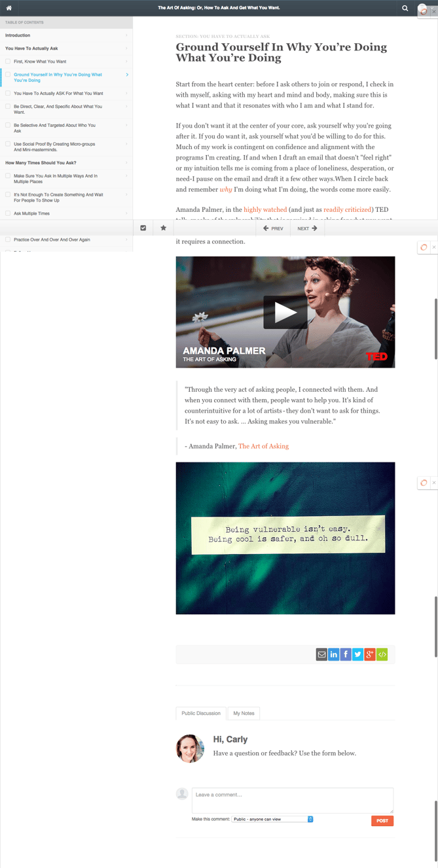Share on Facebook icon
This screenshot has width=438, height=868.
(x=346, y=654)
